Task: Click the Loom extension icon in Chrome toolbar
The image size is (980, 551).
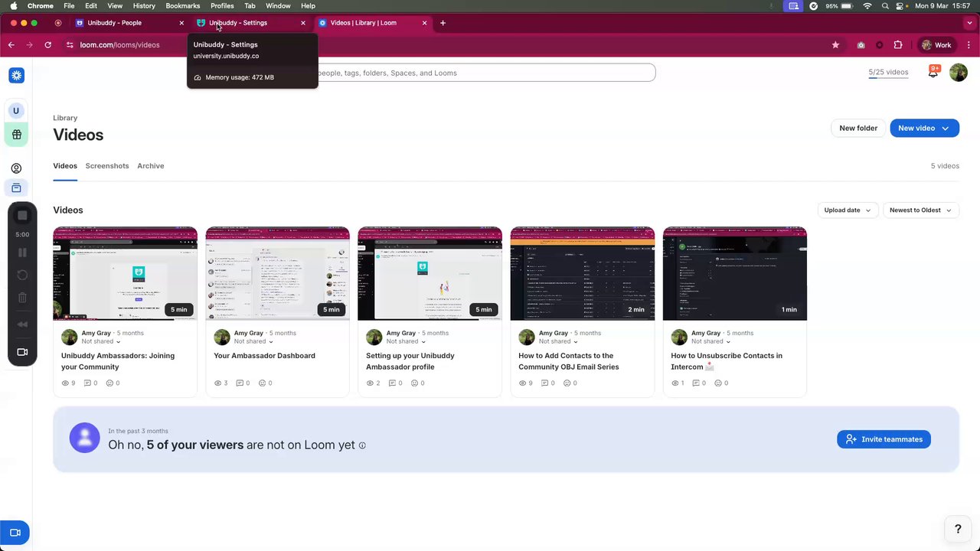Action: (x=879, y=45)
